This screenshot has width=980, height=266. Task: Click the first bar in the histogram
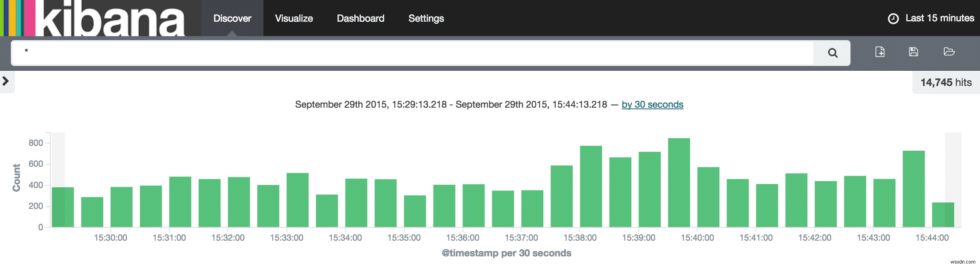63,207
